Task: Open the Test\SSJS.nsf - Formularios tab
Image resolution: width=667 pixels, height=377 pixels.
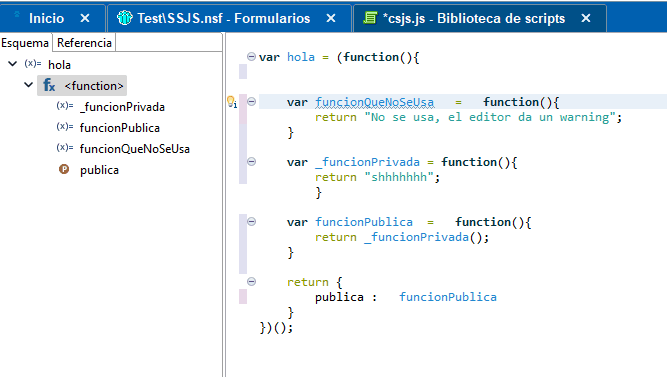Action: (x=223, y=18)
